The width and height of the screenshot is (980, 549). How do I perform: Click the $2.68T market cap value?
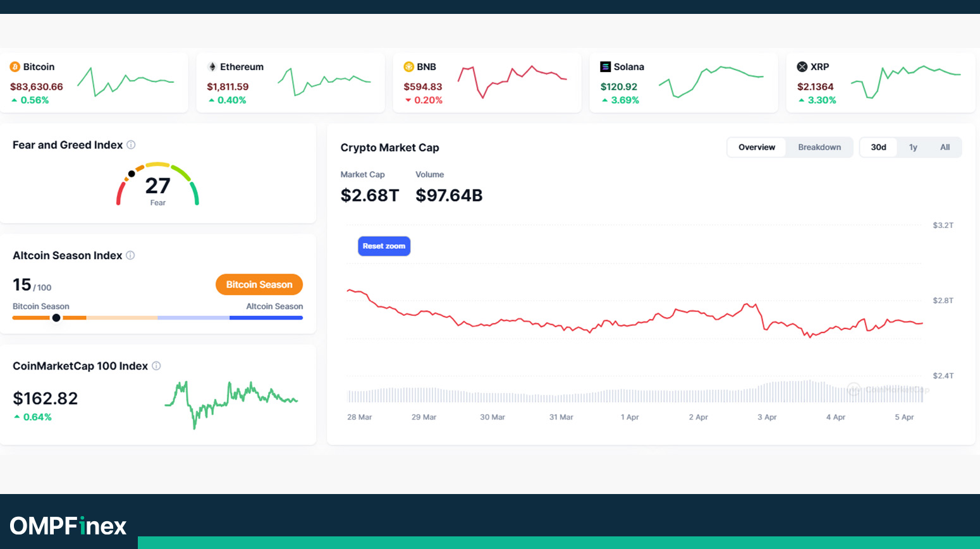[x=370, y=195]
